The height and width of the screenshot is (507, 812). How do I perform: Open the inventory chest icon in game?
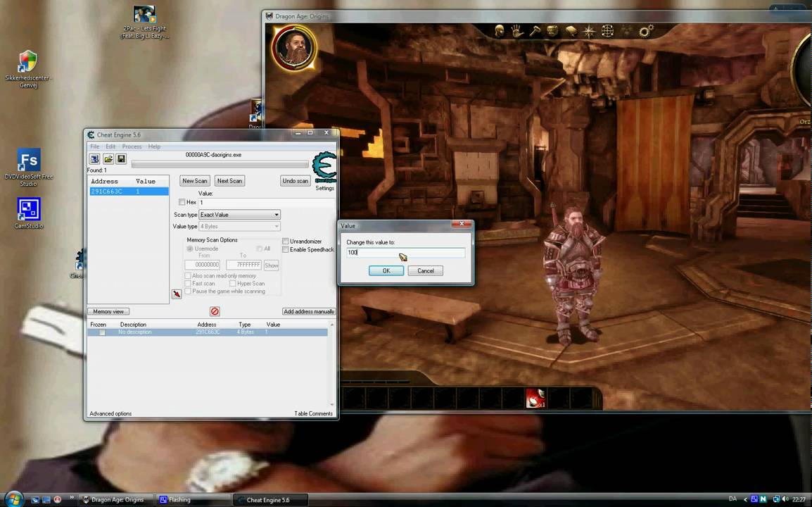click(x=552, y=31)
